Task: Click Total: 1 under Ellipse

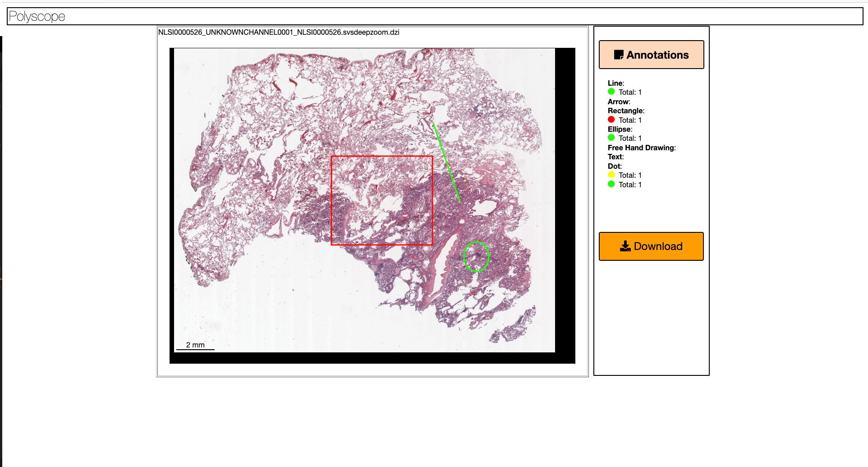Action: (x=630, y=138)
